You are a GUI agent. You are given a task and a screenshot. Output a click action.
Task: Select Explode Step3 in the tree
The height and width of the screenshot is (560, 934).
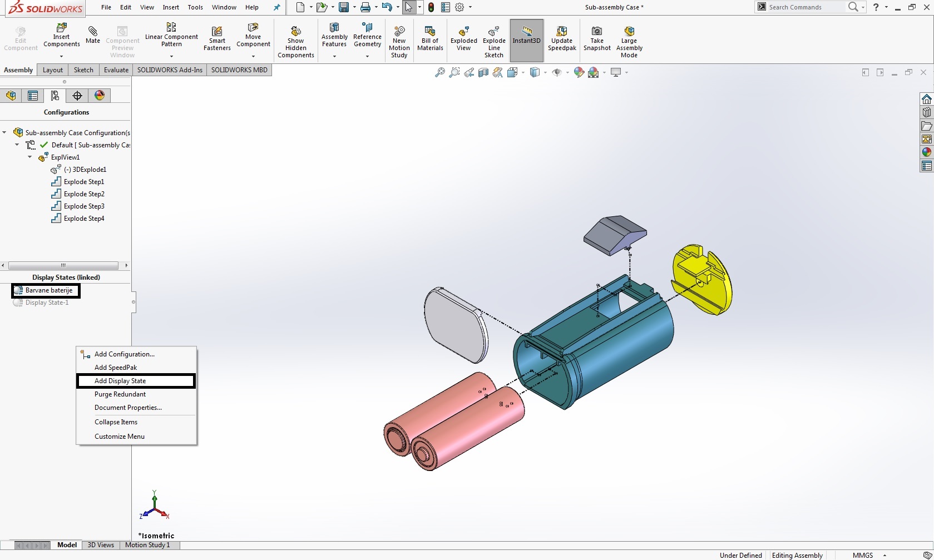click(x=84, y=206)
